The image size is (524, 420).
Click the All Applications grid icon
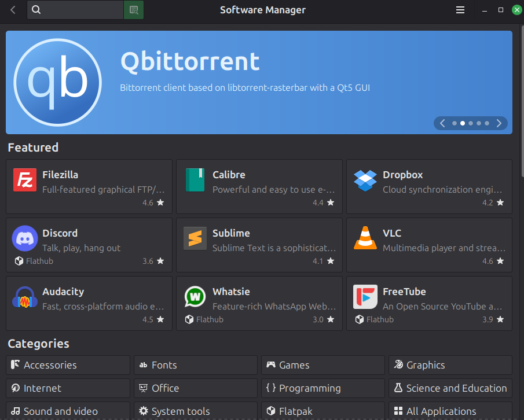[x=398, y=411]
